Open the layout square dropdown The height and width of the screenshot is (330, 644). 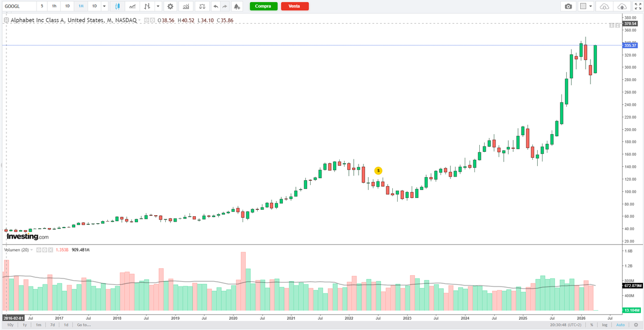[586, 6]
